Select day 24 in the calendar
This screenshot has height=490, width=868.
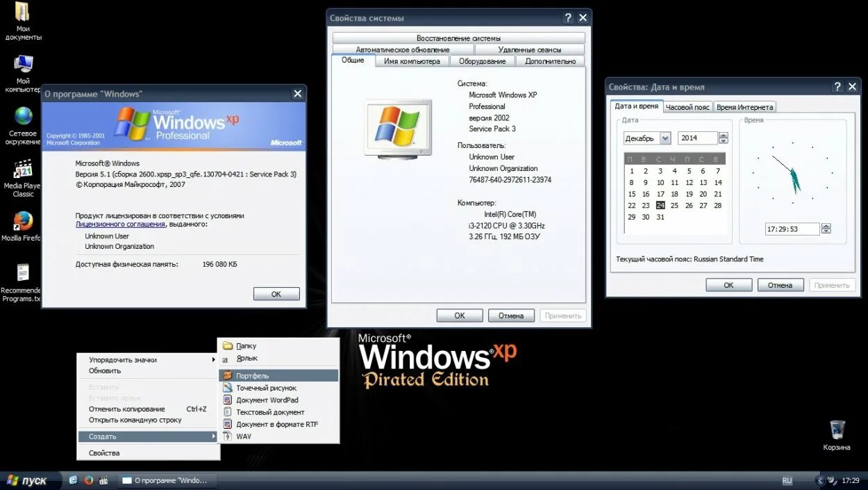point(660,206)
